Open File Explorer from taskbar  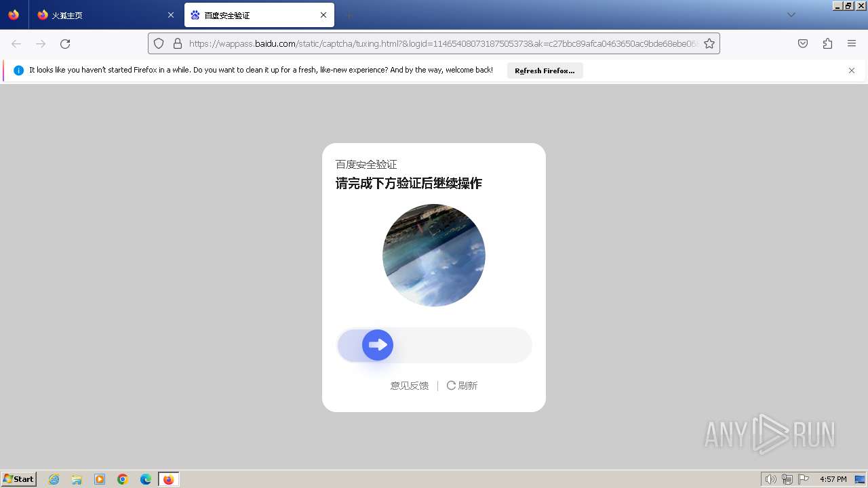click(x=77, y=479)
